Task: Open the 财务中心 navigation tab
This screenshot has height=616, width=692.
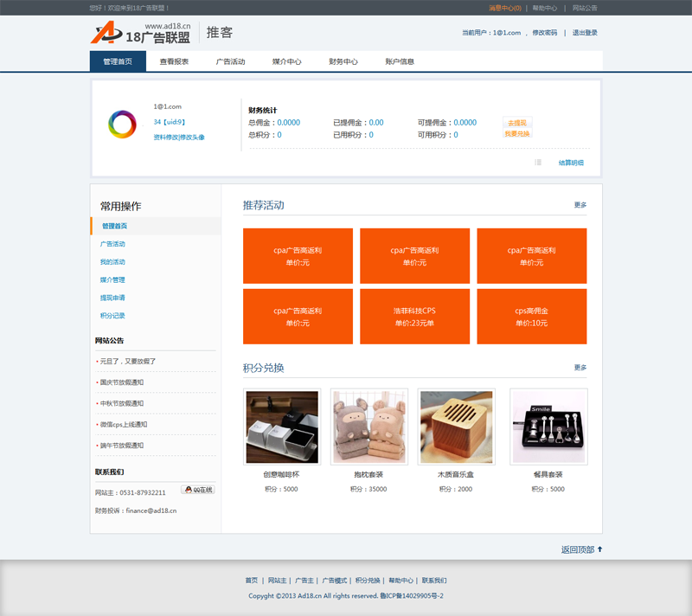Action: 343,62
